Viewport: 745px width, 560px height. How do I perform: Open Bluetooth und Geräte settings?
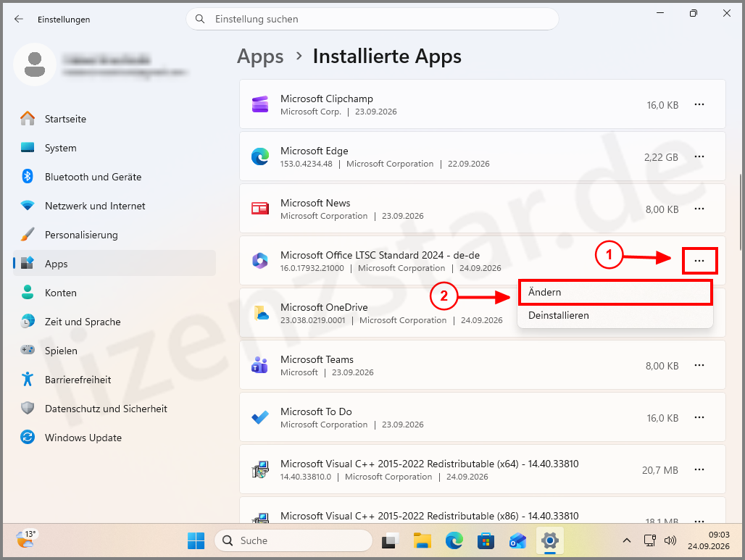click(x=114, y=177)
